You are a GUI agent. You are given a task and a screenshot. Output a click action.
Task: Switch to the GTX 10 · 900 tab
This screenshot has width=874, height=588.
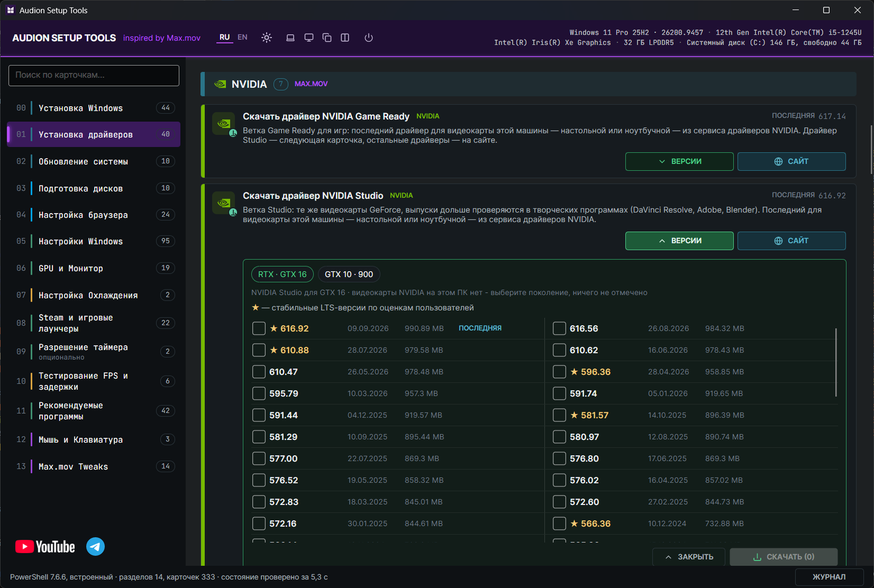click(349, 274)
